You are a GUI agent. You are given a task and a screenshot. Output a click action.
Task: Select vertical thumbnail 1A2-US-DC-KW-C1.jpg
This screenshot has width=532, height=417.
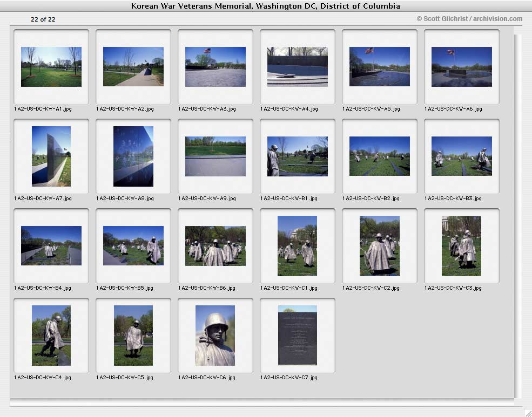coord(297,246)
